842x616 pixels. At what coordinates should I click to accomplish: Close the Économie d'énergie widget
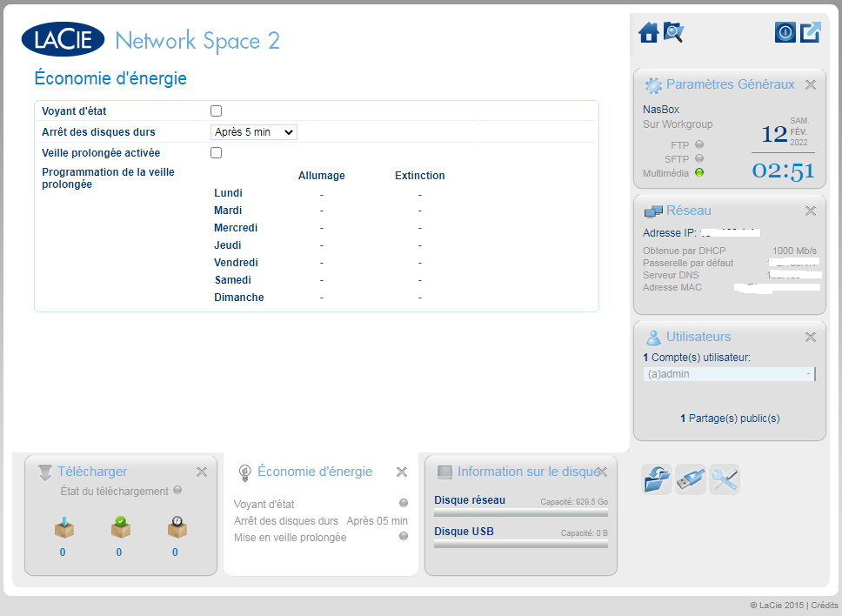point(402,472)
